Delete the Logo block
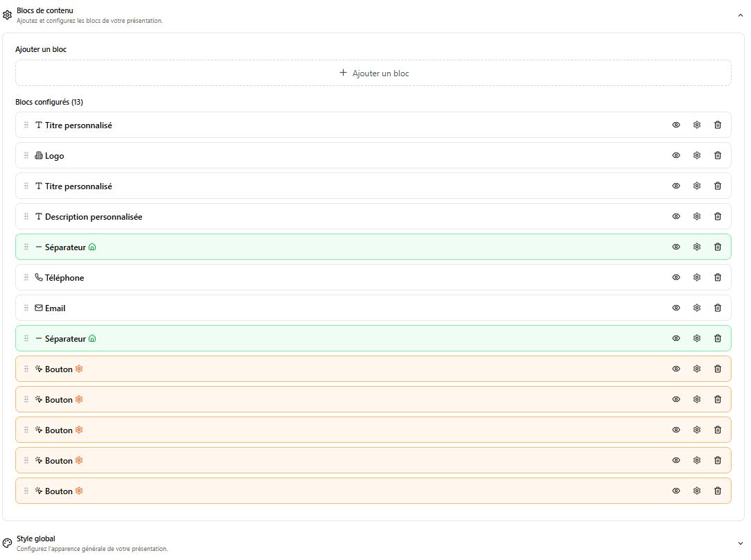The image size is (751, 560). (718, 155)
